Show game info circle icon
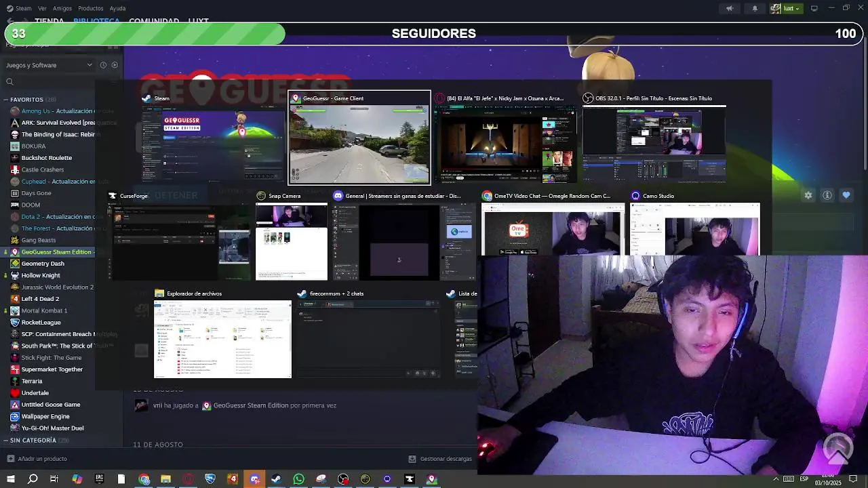 [827, 195]
